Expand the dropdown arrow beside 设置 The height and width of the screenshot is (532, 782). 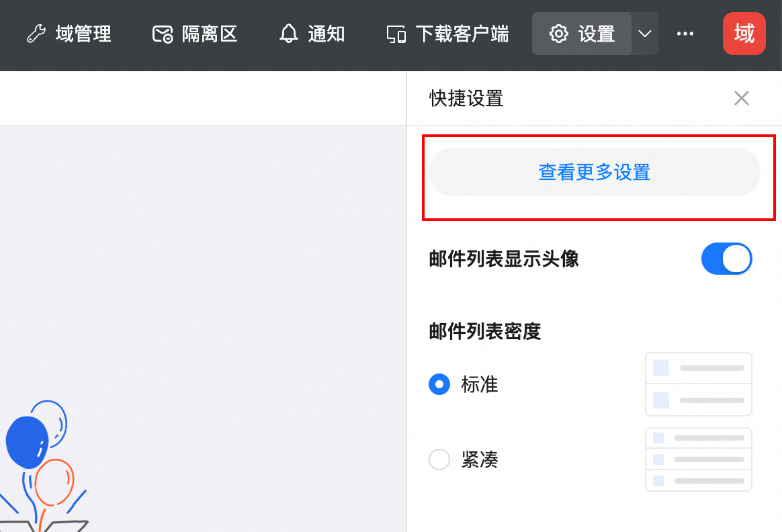(x=645, y=34)
